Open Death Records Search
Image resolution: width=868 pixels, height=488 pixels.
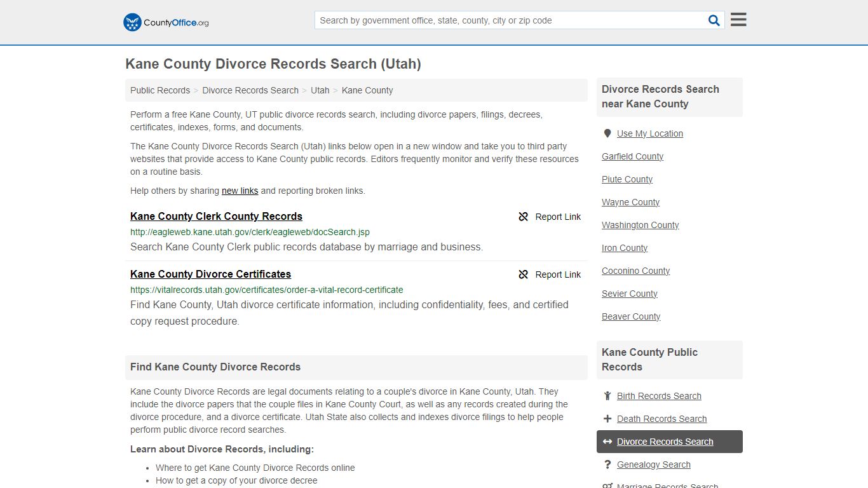coord(661,419)
